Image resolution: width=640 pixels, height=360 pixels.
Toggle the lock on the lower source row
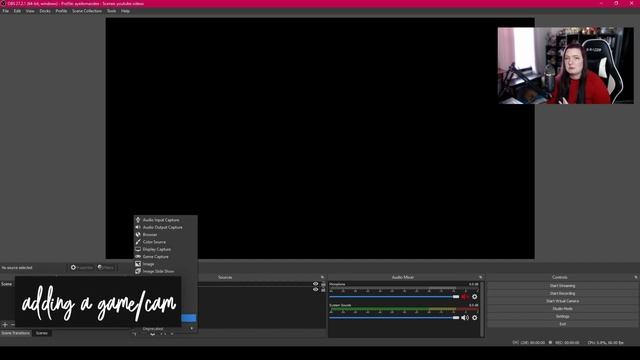coord(323,289)
